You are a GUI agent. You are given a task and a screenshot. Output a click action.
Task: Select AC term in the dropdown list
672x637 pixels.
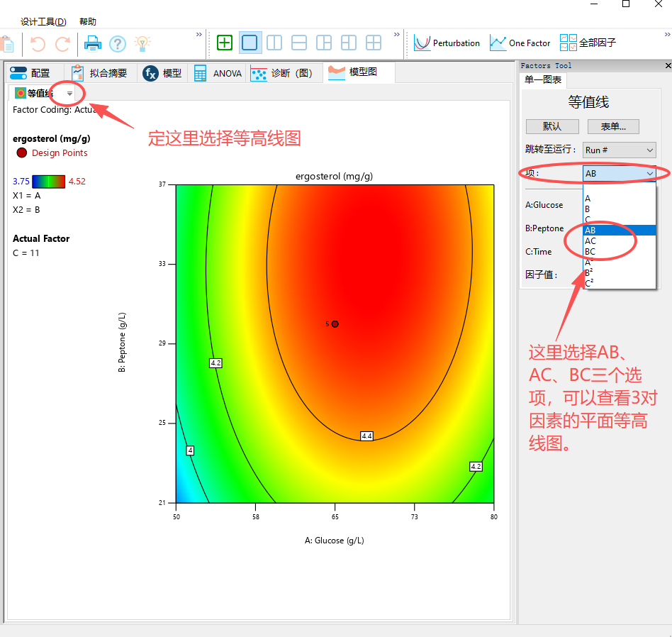pyautogui.click(x=590, y=240)
